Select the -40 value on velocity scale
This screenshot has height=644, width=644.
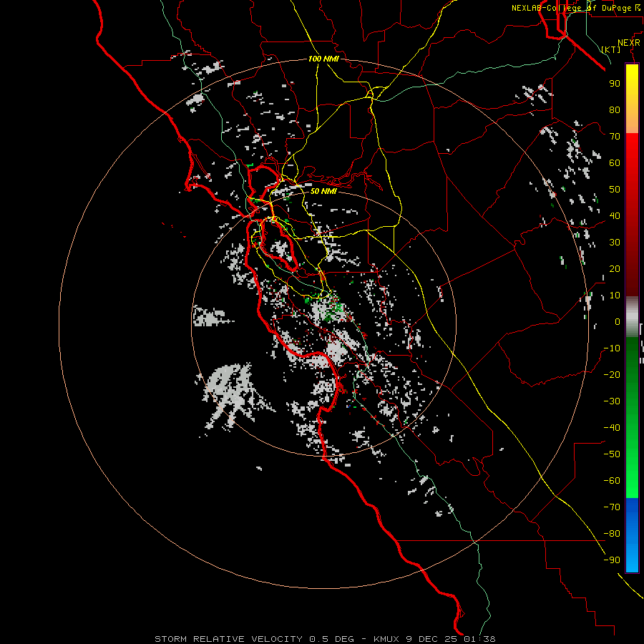click(x=612, y=428)
